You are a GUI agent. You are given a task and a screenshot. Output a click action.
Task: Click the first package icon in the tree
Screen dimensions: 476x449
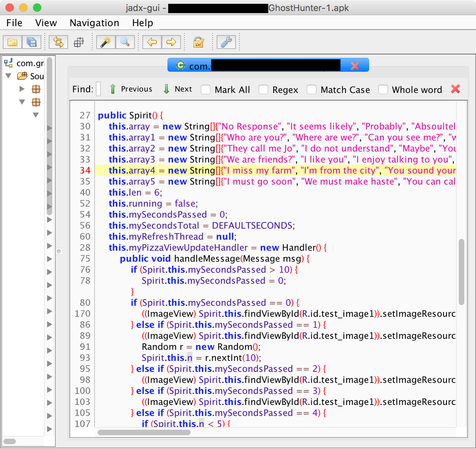[36, 89]
